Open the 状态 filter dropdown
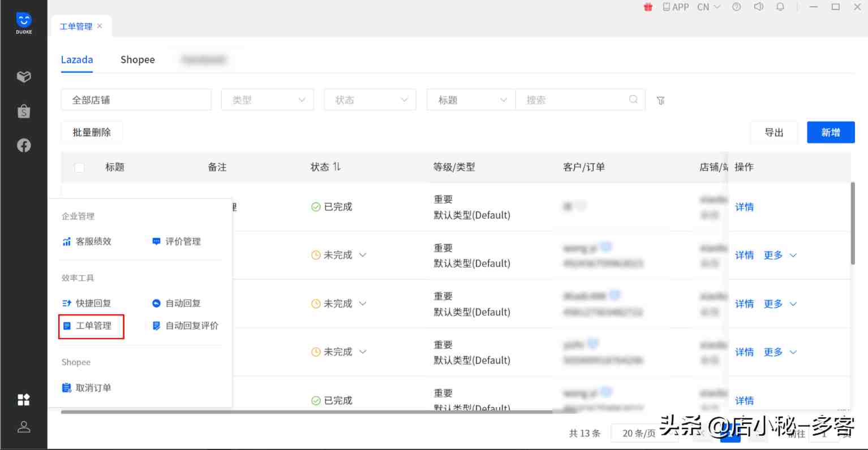 pyautogui.click(x=370, y=100)
